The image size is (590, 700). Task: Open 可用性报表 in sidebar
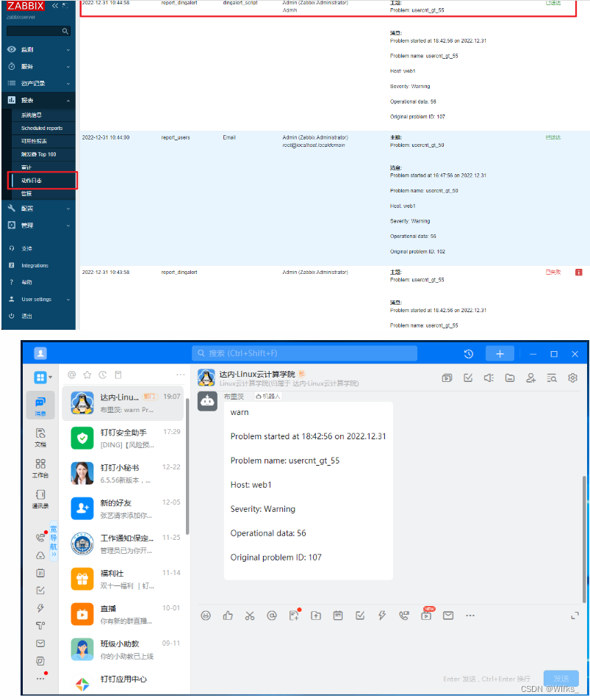(x=34, y=141)
